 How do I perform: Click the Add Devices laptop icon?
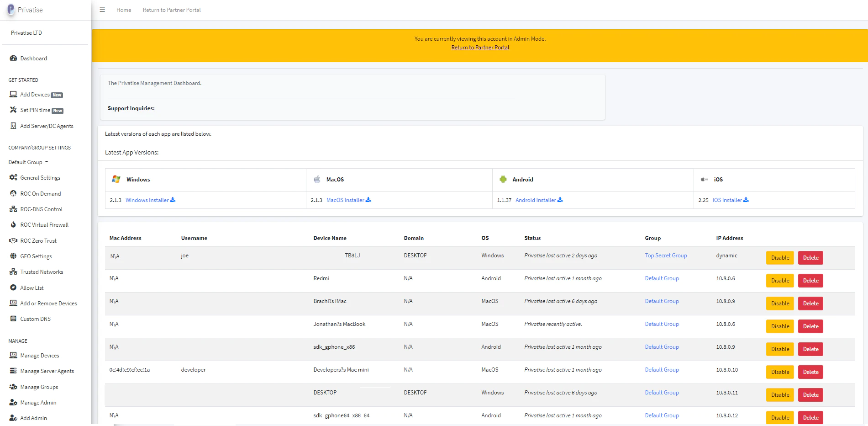click(x=13, y=95)
